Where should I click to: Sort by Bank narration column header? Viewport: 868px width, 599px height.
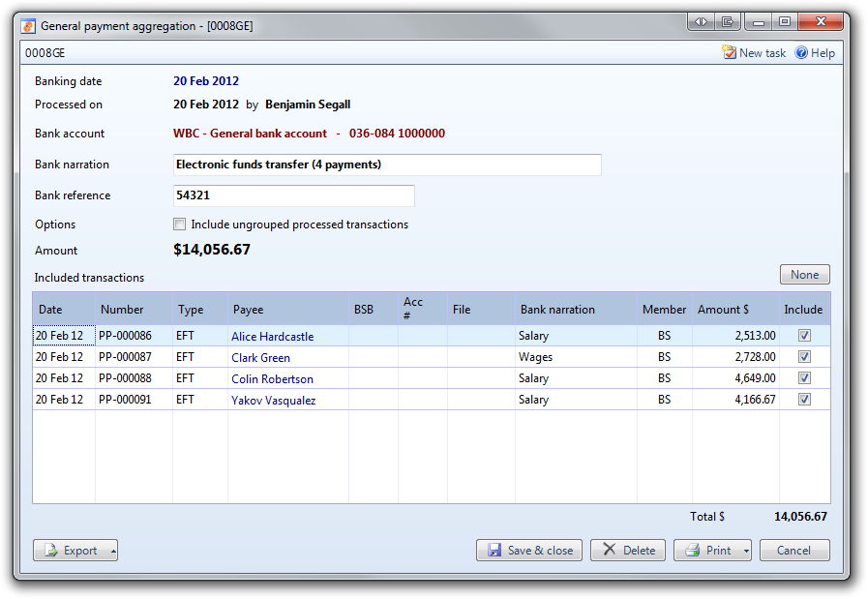576,310
